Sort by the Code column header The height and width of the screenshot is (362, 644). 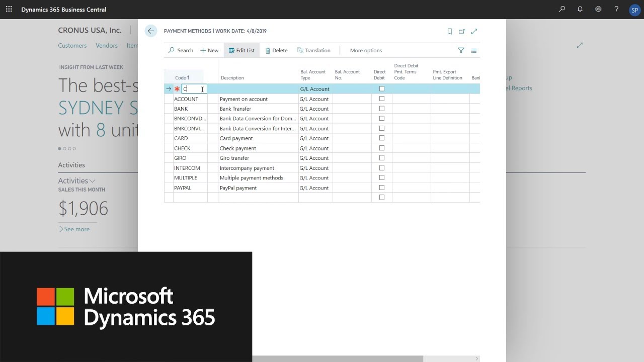click(x=182, y=78)
